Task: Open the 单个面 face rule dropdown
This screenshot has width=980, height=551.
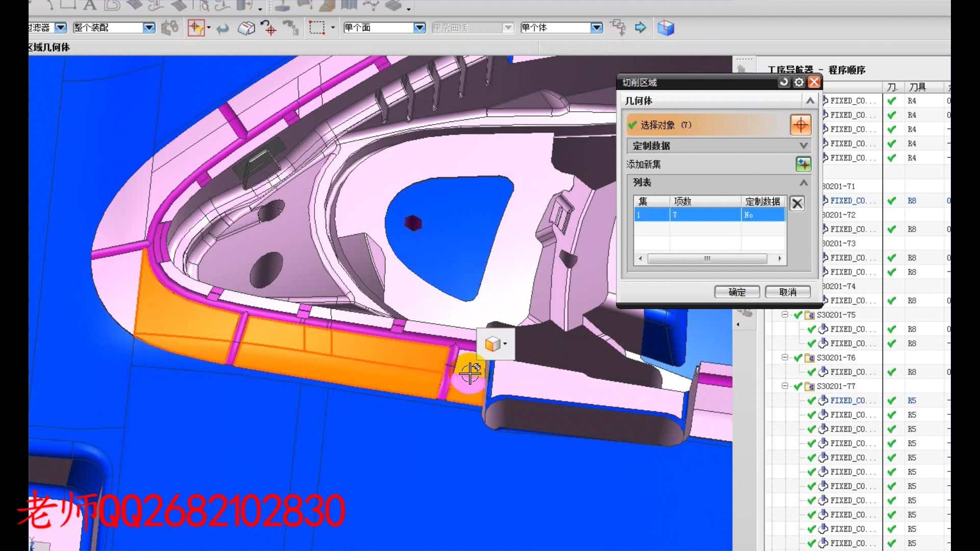Action: click(x=420, y=28)
